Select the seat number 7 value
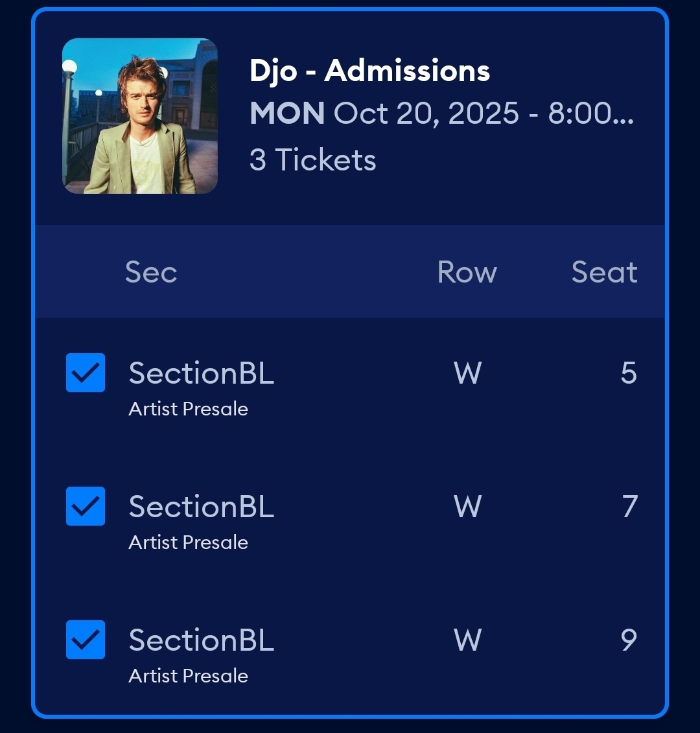700x733 pixels. point(629,507)
